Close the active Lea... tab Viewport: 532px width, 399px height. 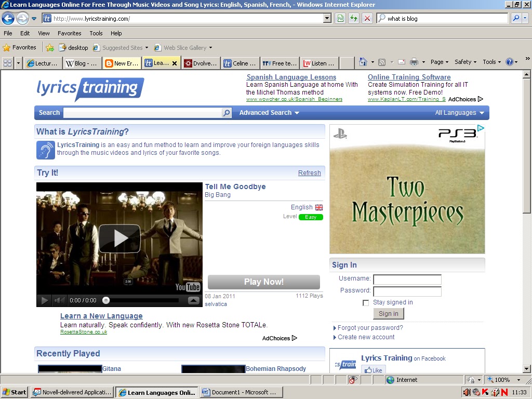point(175,63)
